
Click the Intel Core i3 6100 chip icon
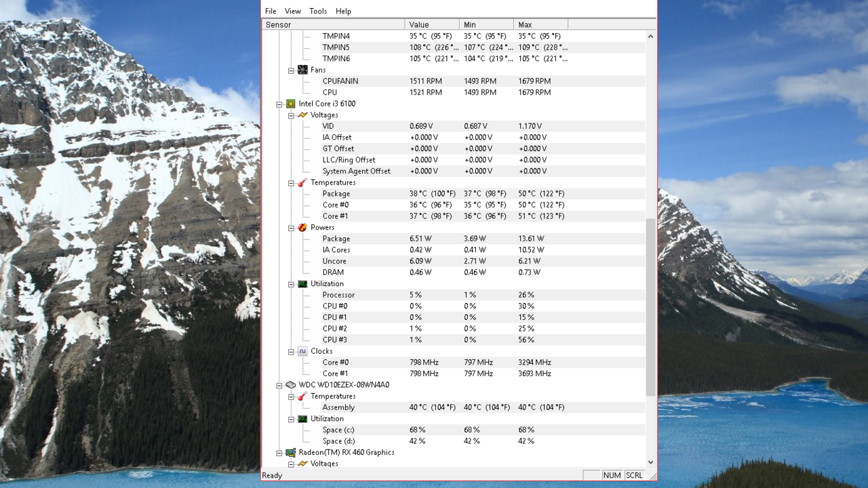click(x=290, y=104)
